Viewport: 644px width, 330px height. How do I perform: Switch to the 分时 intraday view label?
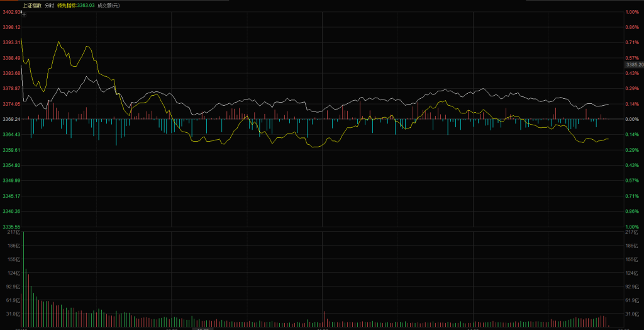[49, 5]
